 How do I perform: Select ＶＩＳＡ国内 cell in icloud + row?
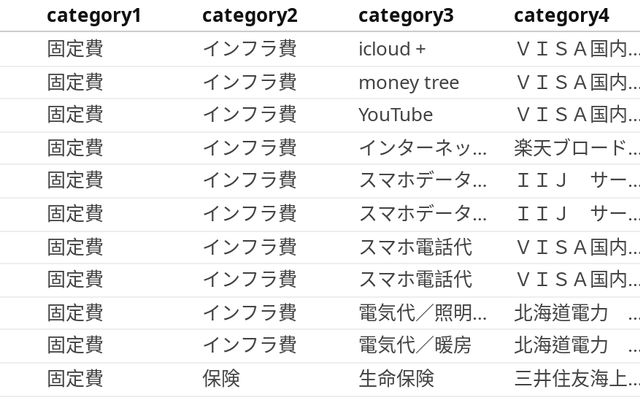pos(576,48)
